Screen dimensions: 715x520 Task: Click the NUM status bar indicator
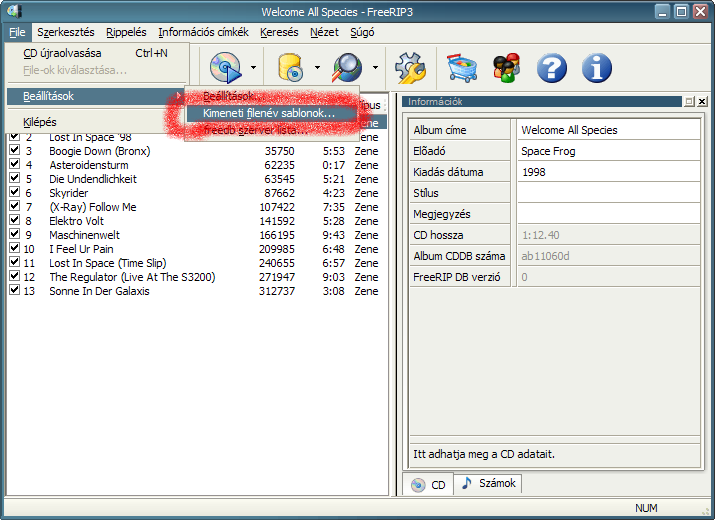tap(646, 508)
